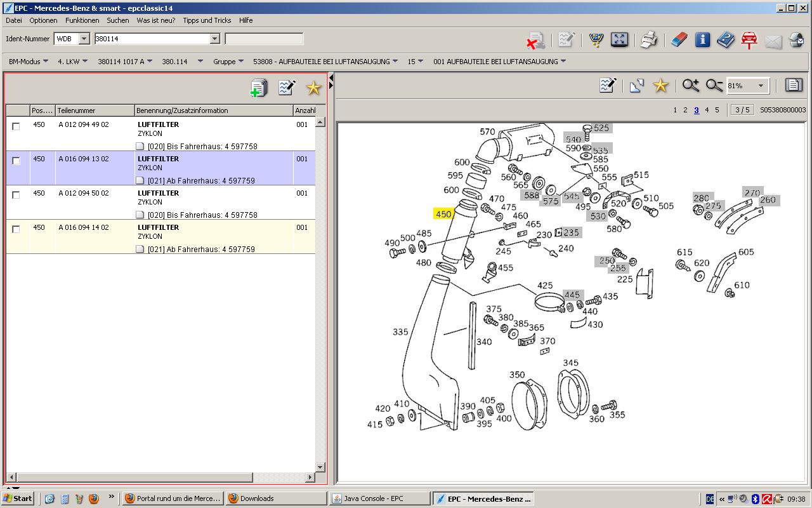Expand the BM-Modus dropdown
812x508 pixels.
click(x=46, y=62)
